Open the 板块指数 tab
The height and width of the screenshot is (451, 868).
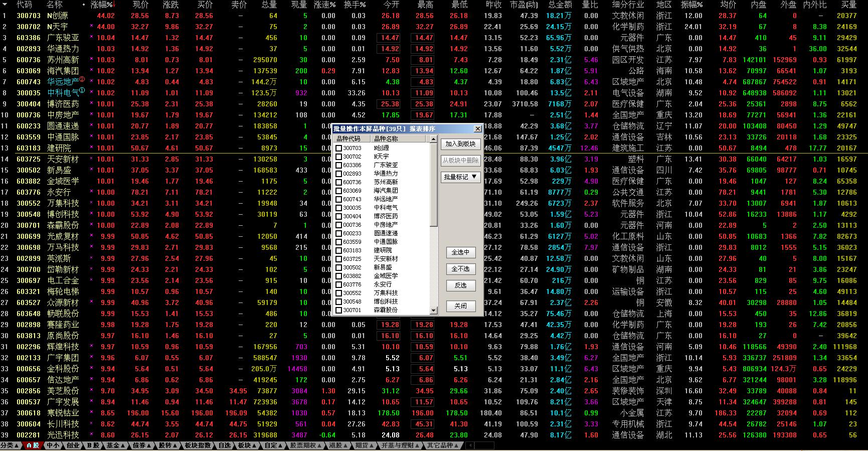198,445
